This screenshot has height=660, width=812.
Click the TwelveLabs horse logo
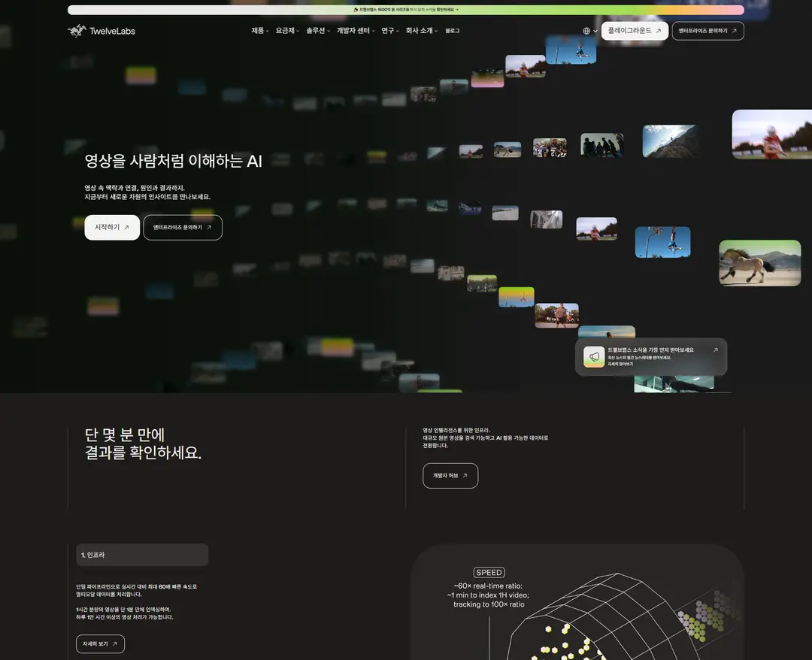(77, 31)
